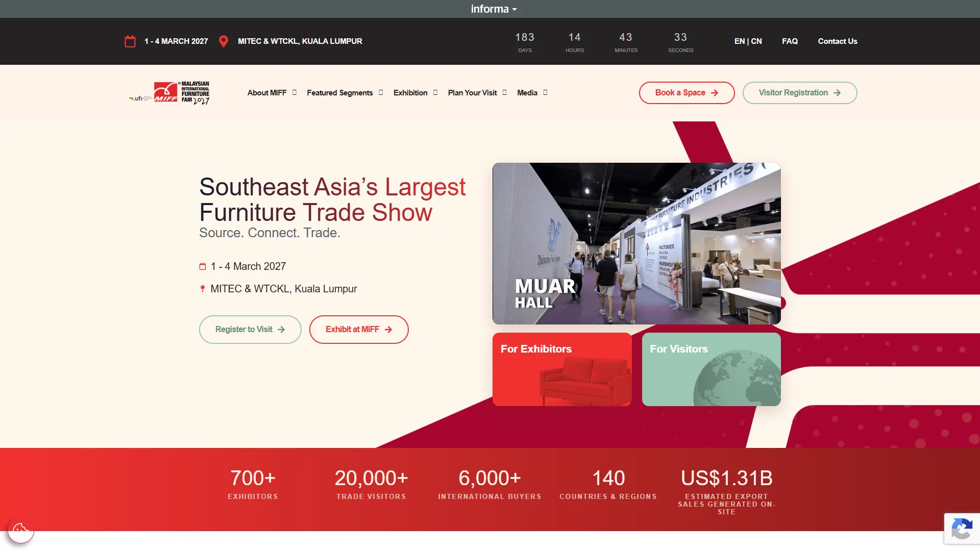This screenshot has width=980, height=551.
Task: Click the 140 Countries & Regions statistic
Action: [x=608, y=485]
